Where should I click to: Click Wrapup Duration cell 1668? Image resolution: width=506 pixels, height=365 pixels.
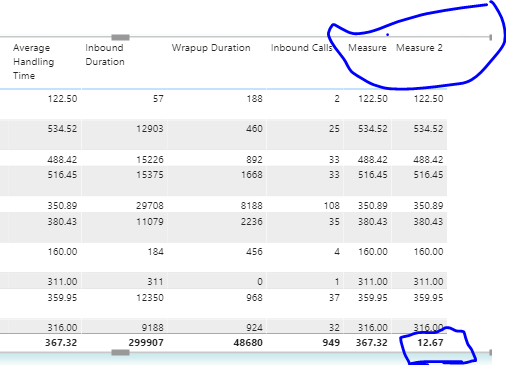tap(252, 175)
